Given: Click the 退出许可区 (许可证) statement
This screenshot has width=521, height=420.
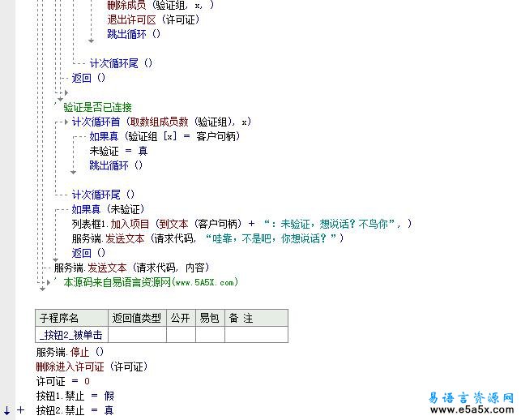Looking at the screenshot, I should coord(153,19).
